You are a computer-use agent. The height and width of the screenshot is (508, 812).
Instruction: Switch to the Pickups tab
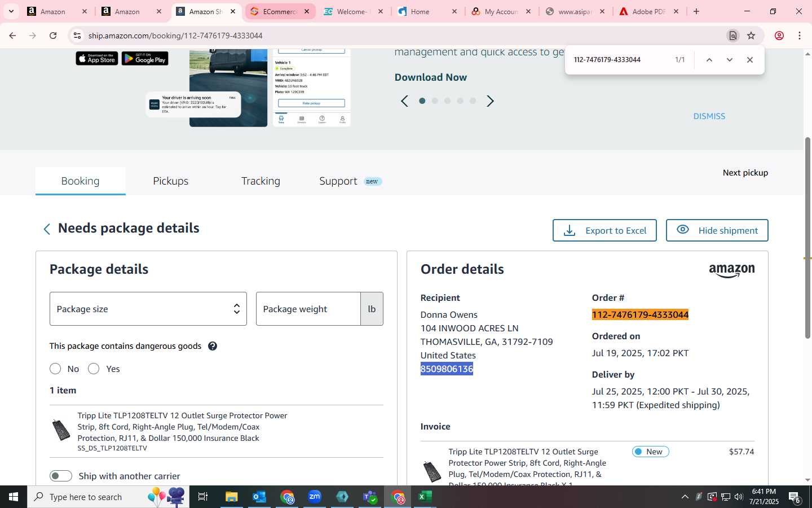(171, 181)
